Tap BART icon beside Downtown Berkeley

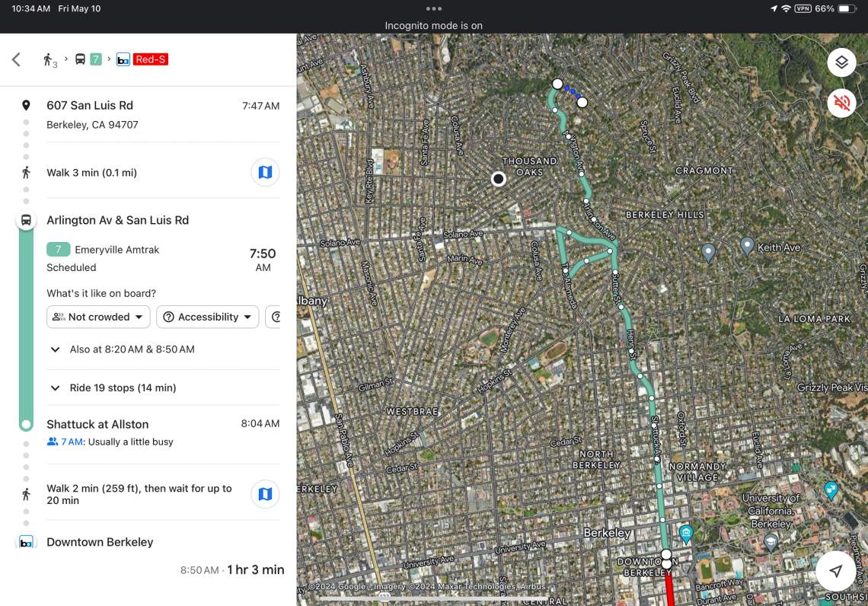pyautogui.click(x=26, y=542)
